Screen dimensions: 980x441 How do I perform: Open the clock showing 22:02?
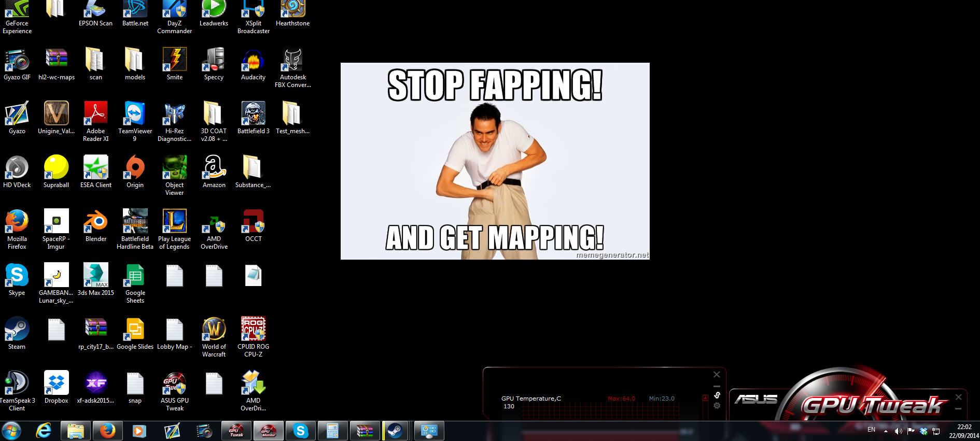click(964, 431)
